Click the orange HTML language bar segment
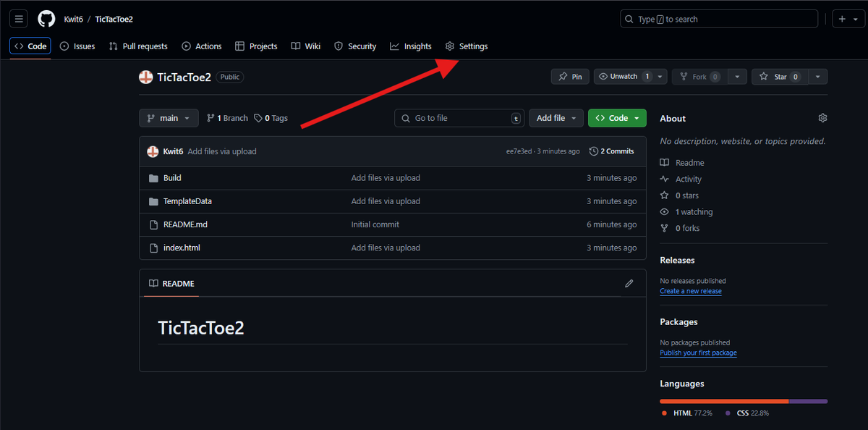 point(724,401)
